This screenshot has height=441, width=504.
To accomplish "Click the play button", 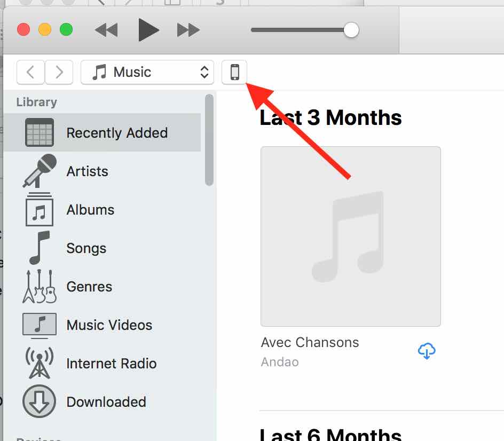I will [148, 30].
